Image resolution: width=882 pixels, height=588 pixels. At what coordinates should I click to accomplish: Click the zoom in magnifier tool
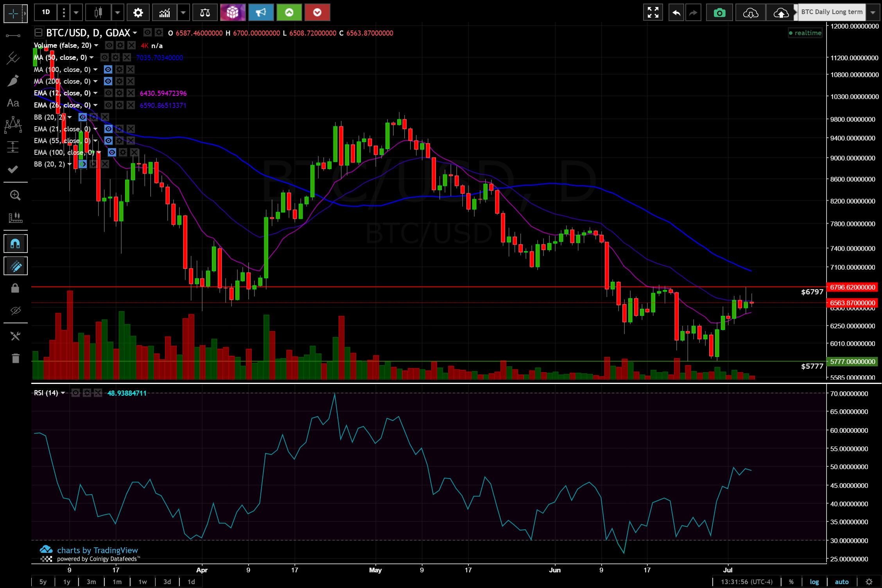15,195
